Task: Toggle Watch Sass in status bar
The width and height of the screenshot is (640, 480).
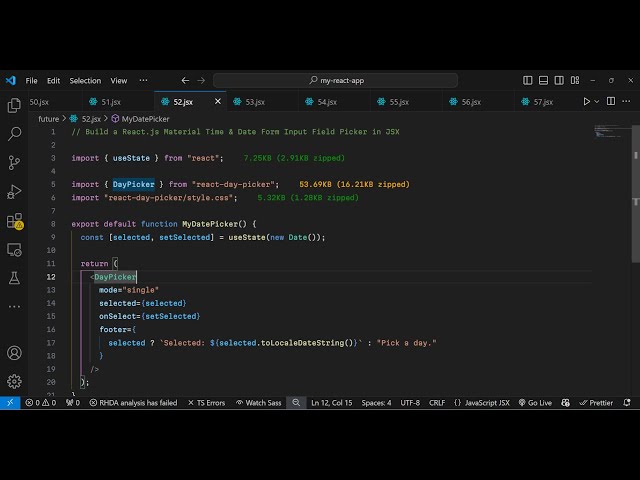Action: (x=258, y=403)
